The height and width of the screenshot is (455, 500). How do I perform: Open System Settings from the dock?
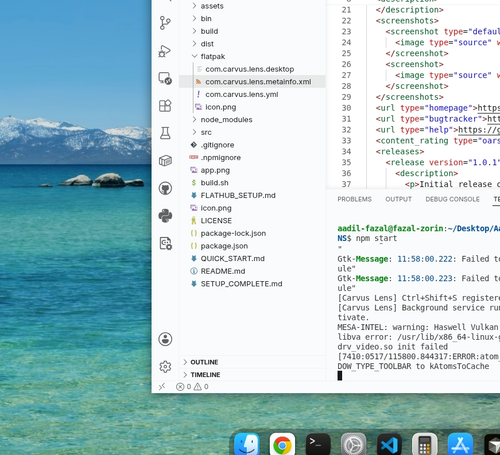coord(354,445)
